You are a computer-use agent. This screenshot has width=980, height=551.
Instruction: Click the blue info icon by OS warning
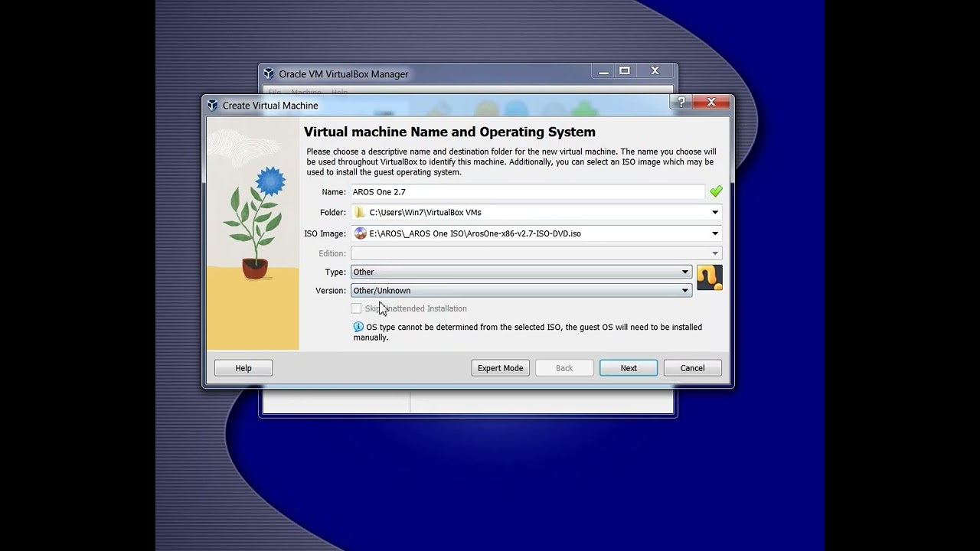coord(358,327)
